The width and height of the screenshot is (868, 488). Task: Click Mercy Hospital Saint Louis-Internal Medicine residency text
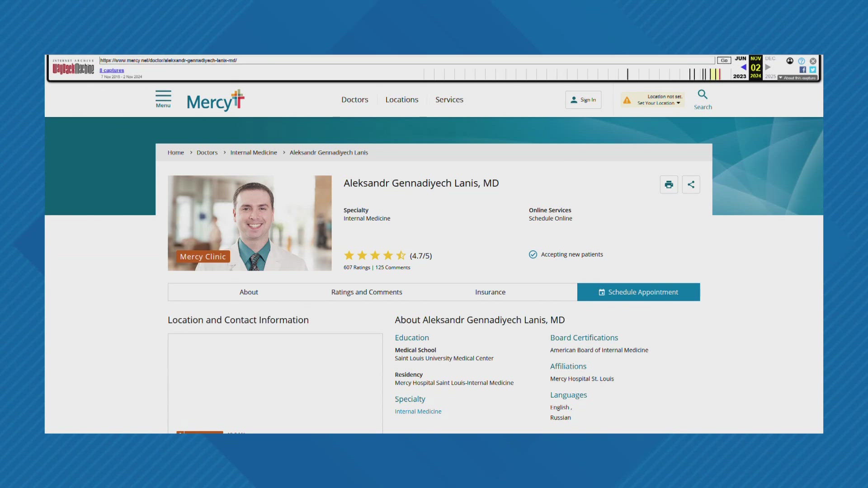(x=454, y=383)
